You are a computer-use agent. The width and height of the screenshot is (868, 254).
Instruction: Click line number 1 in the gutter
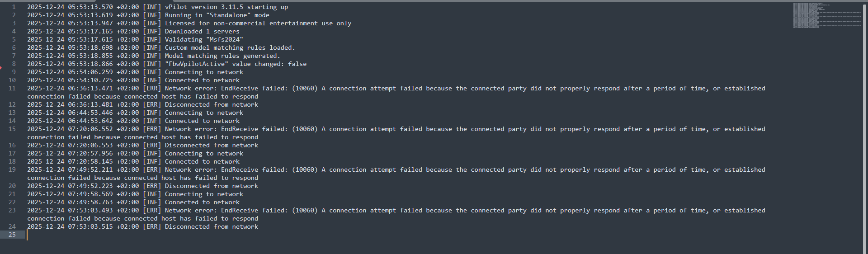click(14, 7)
